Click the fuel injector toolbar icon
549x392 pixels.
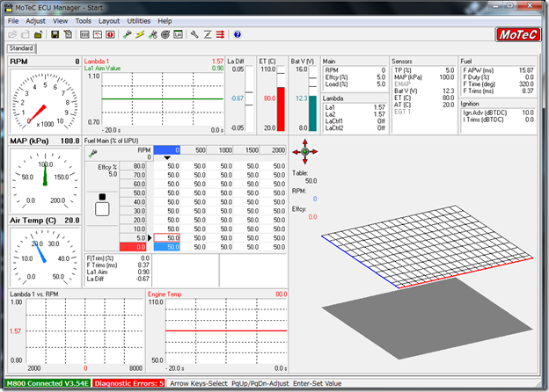[128, 34]
